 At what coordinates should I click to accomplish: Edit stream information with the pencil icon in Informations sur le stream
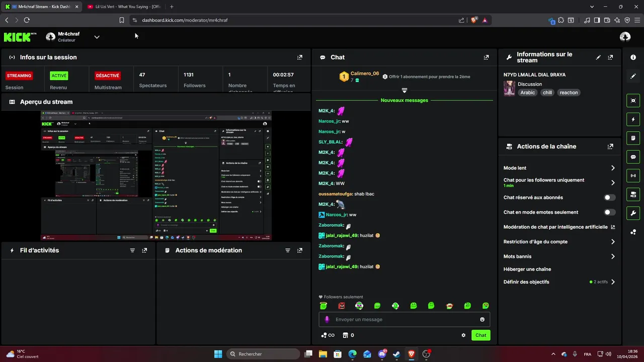pyautogui.click(x=598, y=57)
